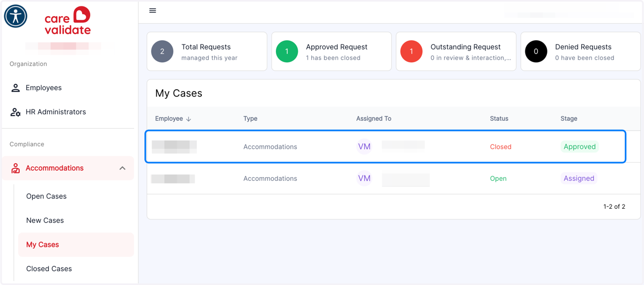Go to Closed Cases
Image resolution: width=644 pixels, height=285 pixels.
[49, 269]
